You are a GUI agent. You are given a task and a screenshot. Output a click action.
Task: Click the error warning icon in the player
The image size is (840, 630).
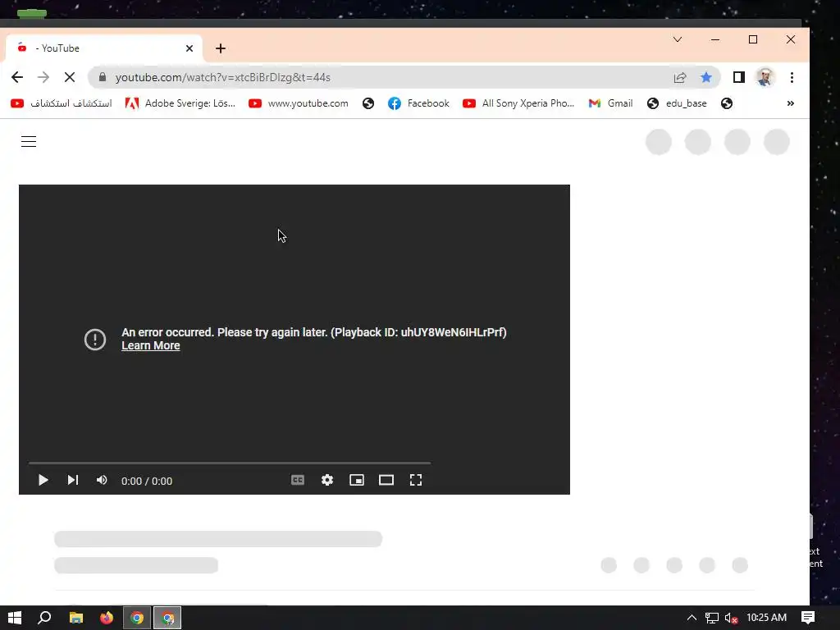point(95,339)
